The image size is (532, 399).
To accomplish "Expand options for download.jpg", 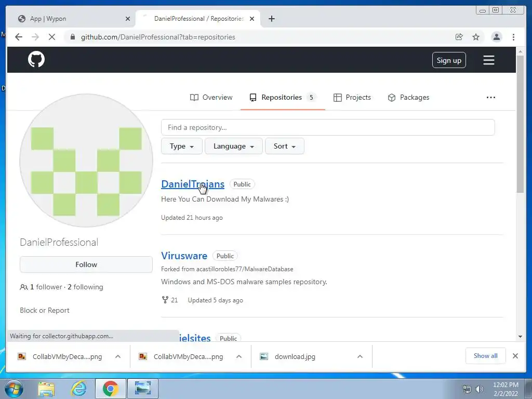I will (x=360, y=356).
